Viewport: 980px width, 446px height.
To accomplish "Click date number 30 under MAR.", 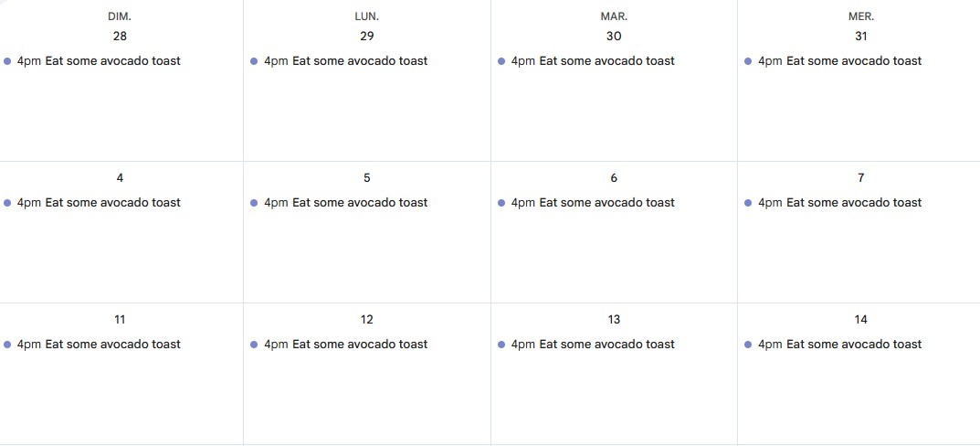I will 614,37.
